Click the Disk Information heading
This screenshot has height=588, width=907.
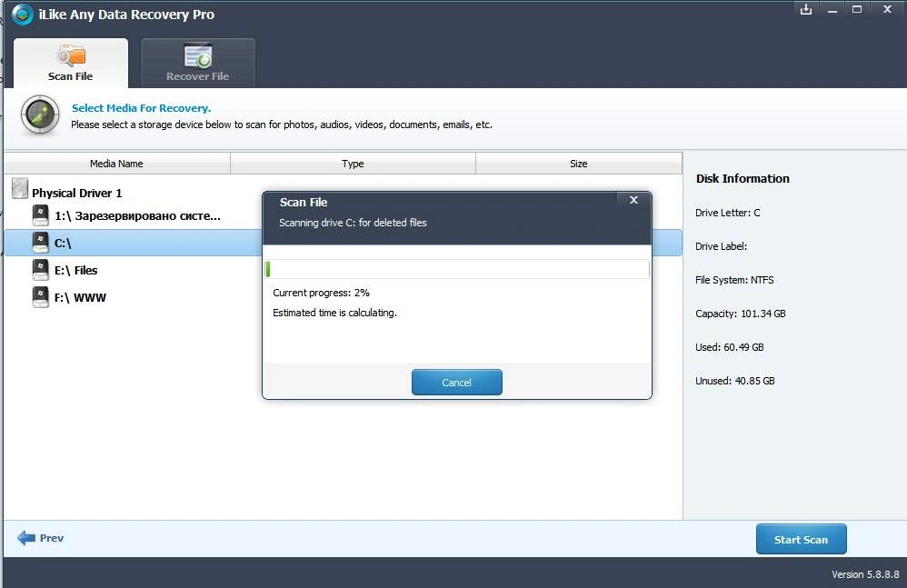[x=743, y=179]
